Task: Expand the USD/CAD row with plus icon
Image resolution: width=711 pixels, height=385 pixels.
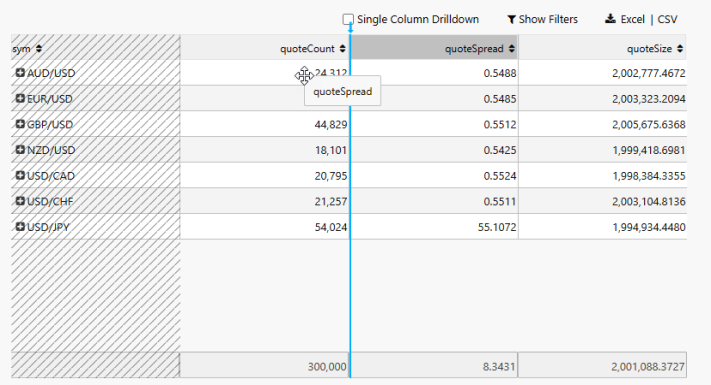Action: (20, 175)
